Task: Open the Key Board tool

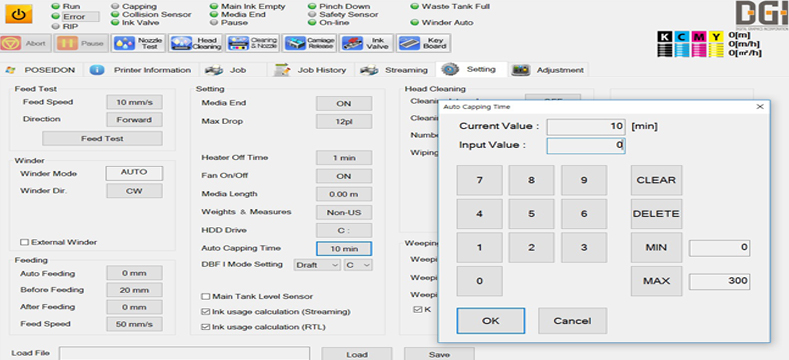Action: [423, 43]
